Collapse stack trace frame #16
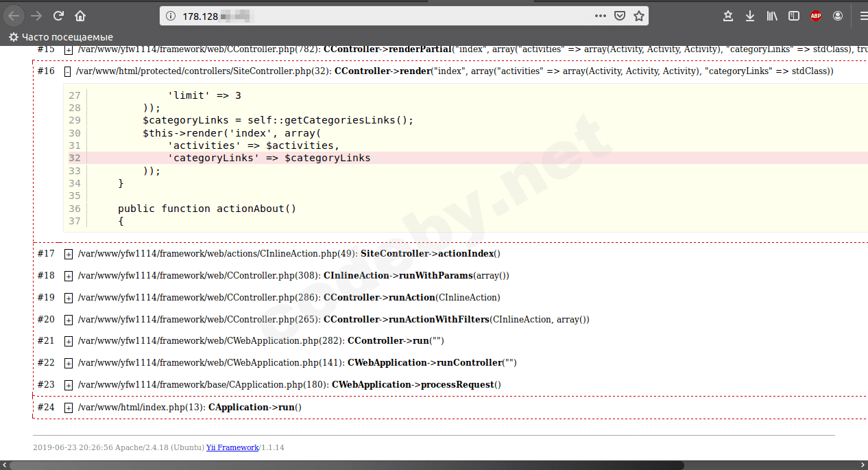The height and width of the screenshot is (470, 868). point(67,71)
